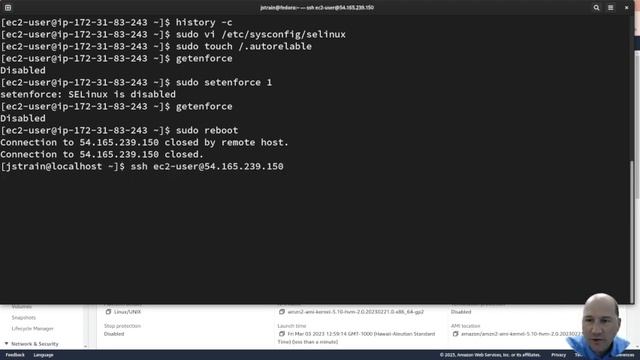This screenshot has height=360, width=640.
Task: Click the Feedback link in footer
Action: 15,355
